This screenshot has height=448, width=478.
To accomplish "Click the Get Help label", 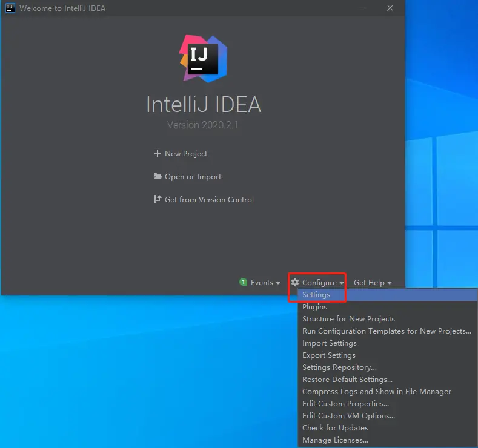I will tap(369, 283).
